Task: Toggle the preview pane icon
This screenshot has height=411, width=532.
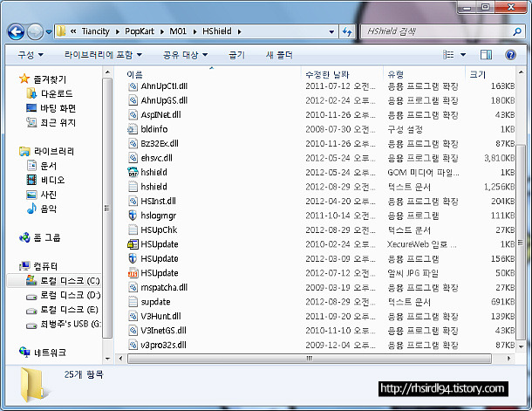Action: (x=486, y=55)
